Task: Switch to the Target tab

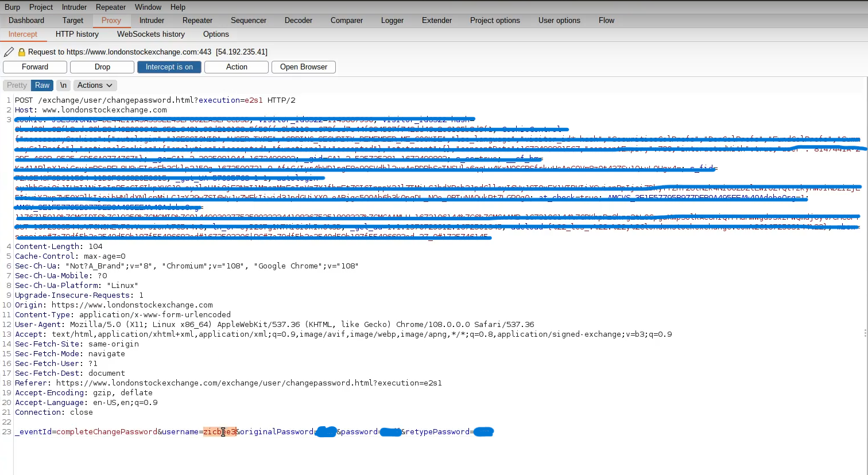Action: 73,20
